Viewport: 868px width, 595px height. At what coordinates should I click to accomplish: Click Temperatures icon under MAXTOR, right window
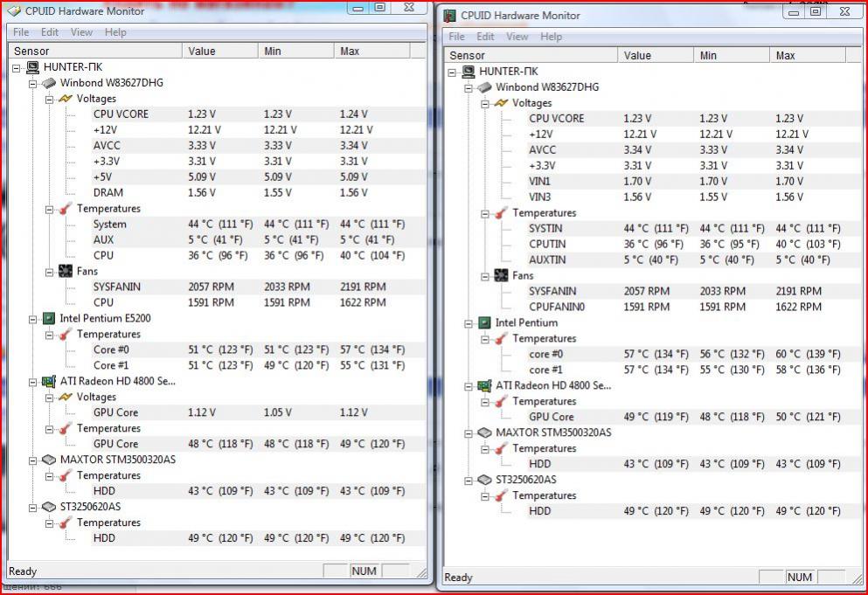point(501,449)
